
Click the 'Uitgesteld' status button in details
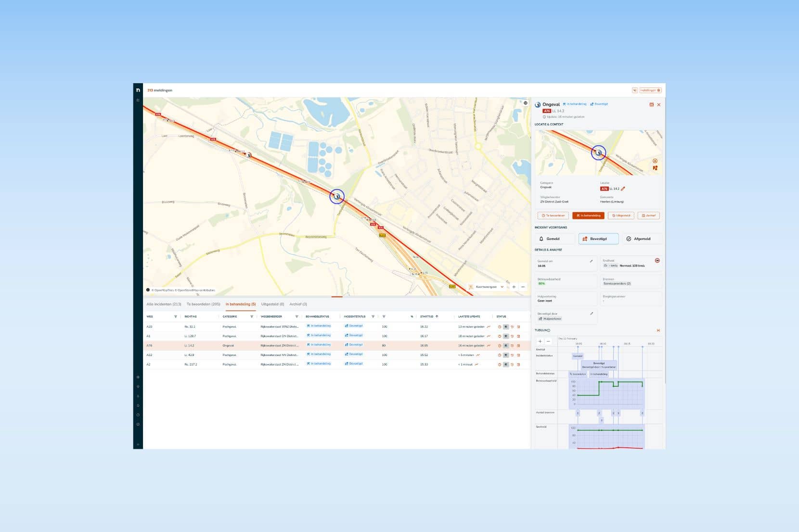(620, 215)
